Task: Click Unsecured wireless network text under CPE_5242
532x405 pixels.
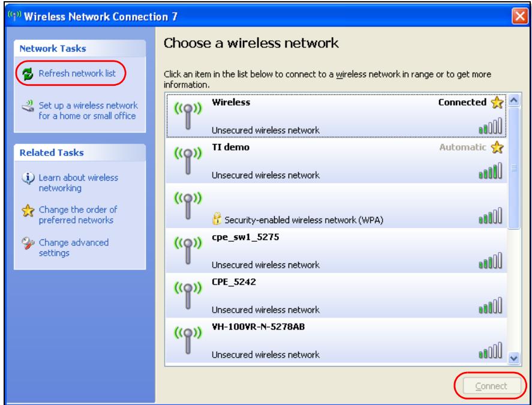Action: tap(265, 310)
